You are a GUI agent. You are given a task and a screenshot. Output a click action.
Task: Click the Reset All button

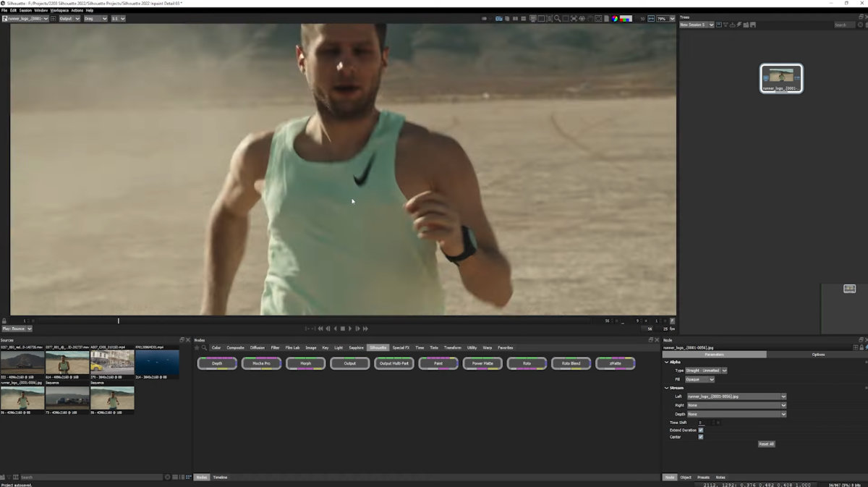click(766, 443)
